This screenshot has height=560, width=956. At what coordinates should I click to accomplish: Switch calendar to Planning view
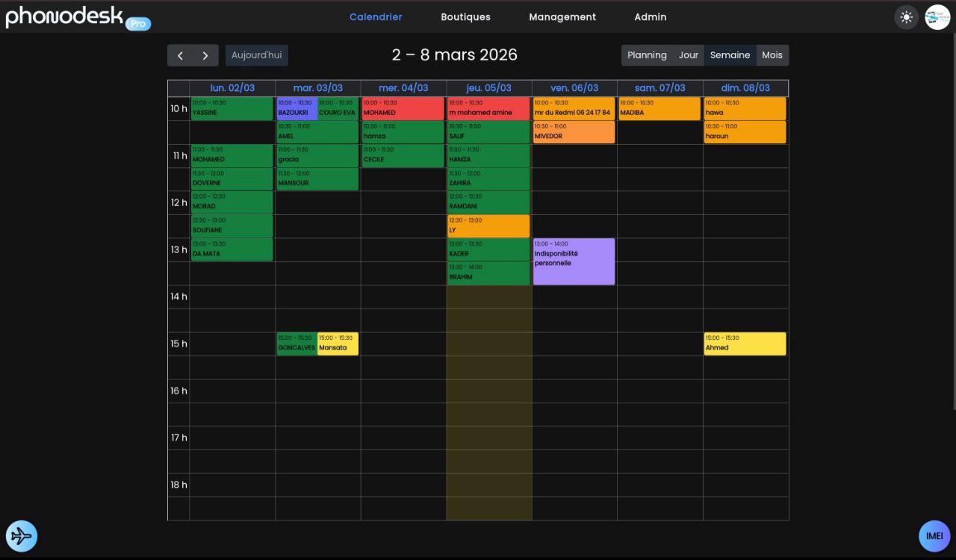coord(647,55)
